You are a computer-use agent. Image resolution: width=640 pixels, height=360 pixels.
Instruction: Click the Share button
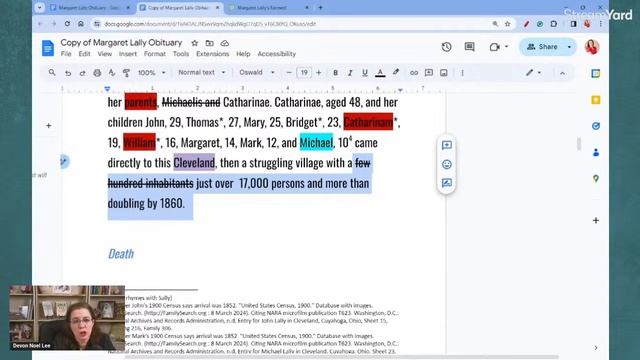[542, 47]
